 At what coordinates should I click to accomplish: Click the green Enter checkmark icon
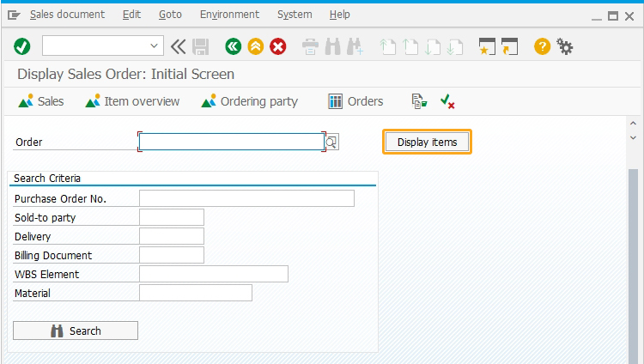[x=22, y=46]
